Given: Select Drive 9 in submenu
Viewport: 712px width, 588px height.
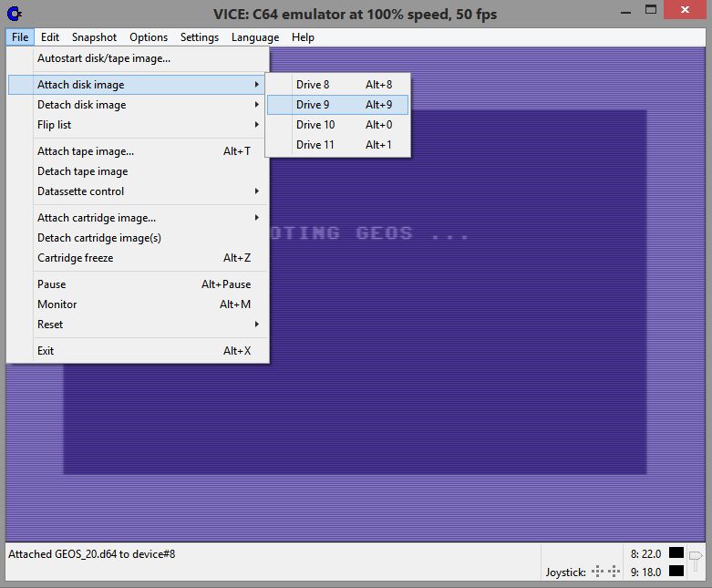Looking at the screenshot, I should click(338, 105).
